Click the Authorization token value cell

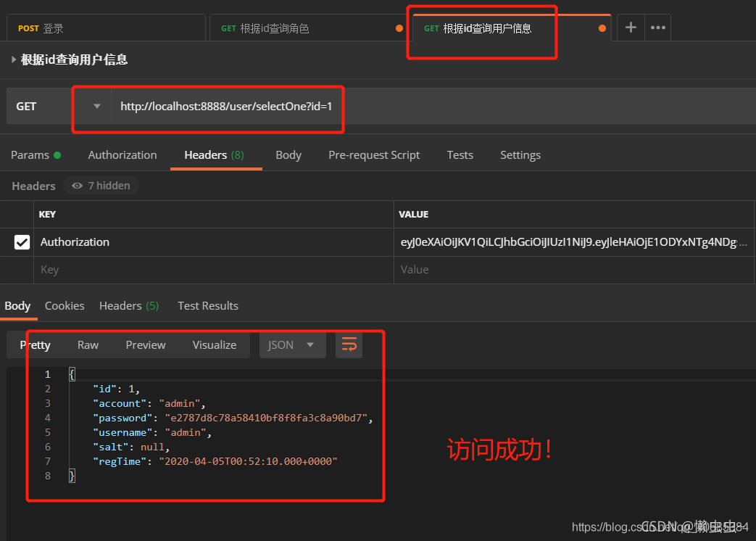574,242
